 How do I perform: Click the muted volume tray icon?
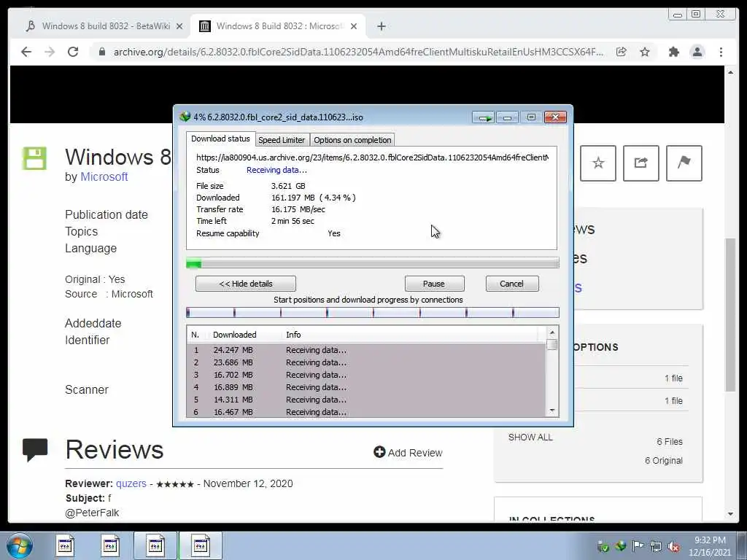673,547
